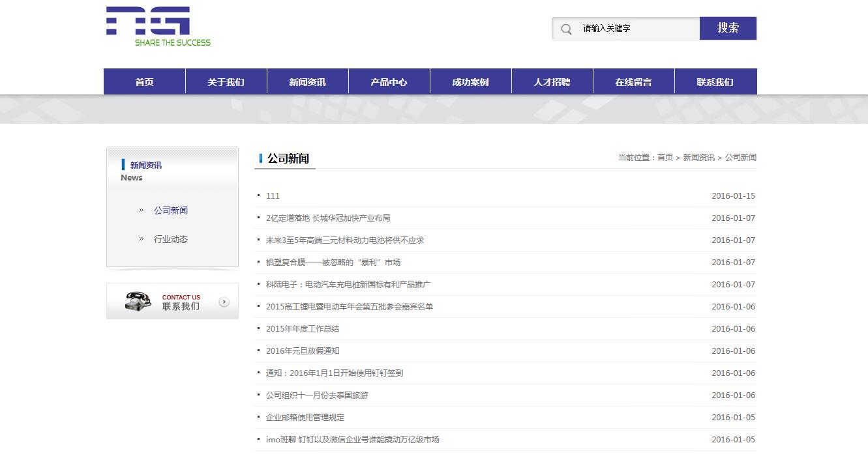
Task: Open the 人才招聘 navigation item
Action: 552,82
